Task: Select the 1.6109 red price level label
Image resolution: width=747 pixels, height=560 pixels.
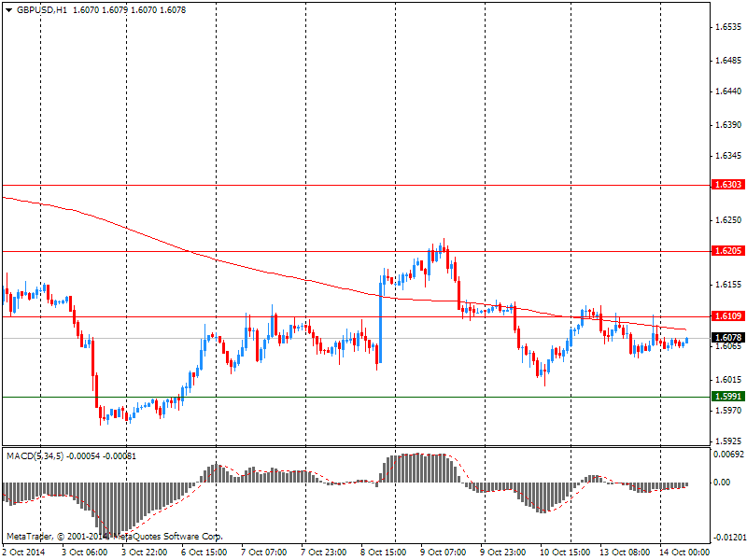Action: [727, 315]
